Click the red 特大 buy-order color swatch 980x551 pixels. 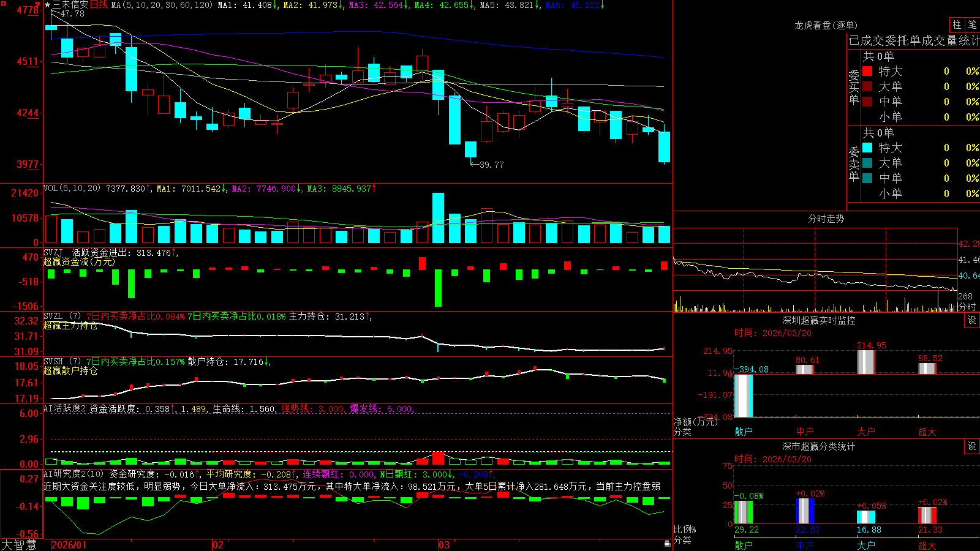pyautogui.click(x=867, y=71)
